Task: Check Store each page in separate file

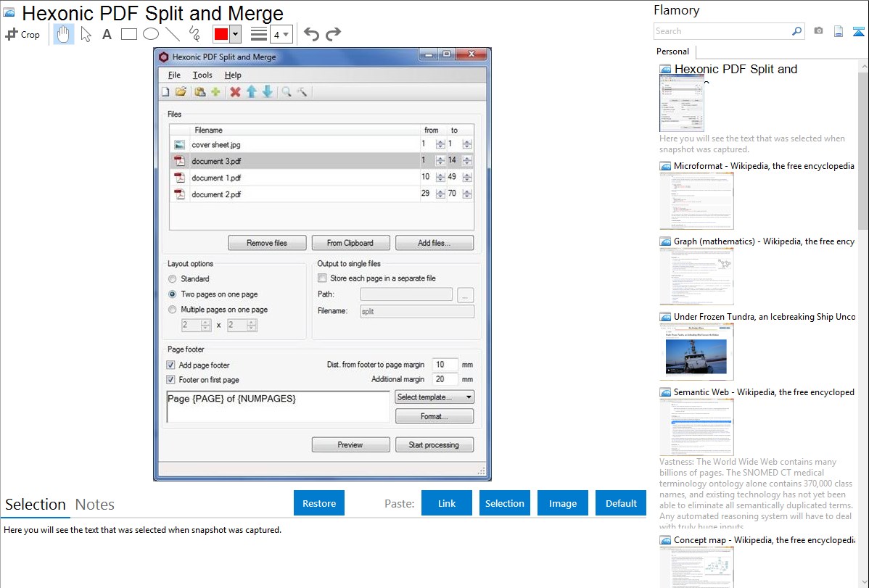Action: 322,278
